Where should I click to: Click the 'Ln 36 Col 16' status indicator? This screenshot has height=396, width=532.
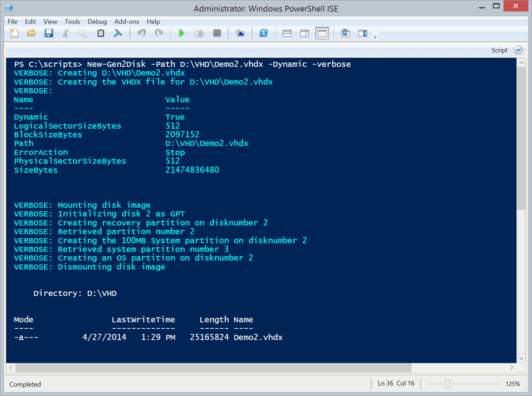coord(396,384)
